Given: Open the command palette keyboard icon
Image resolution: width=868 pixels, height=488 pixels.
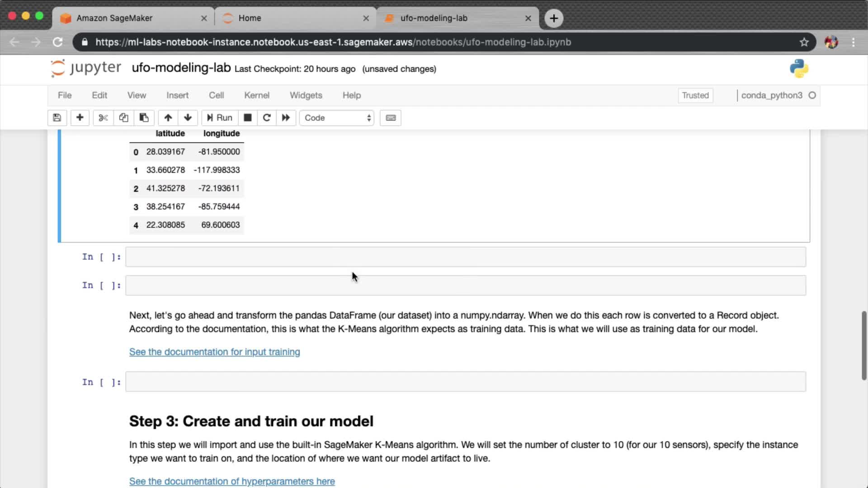Looking at the screenshot, I should (391, 118).
